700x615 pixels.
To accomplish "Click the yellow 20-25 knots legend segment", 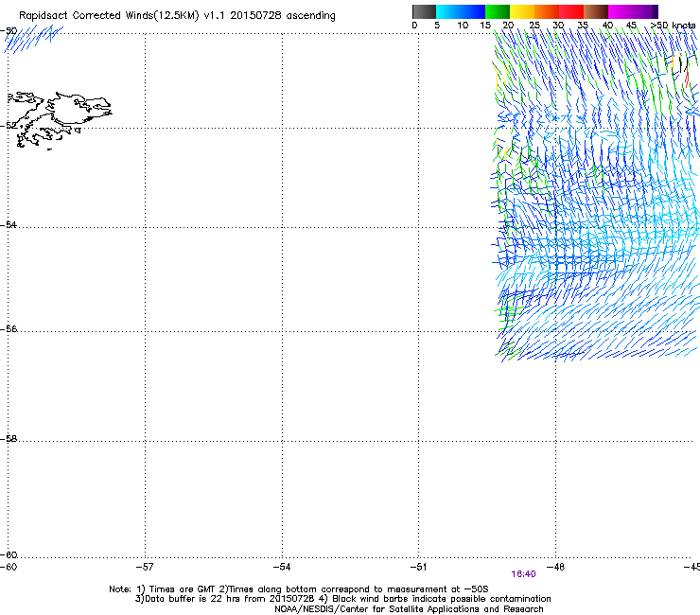I will click(x=522, y=11).
